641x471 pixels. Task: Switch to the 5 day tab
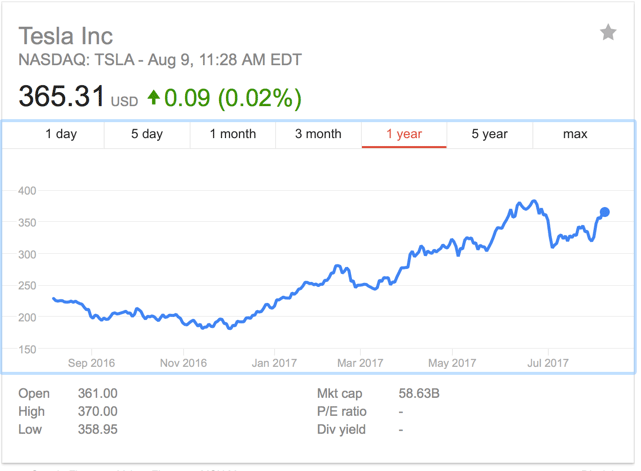point(147,134)
